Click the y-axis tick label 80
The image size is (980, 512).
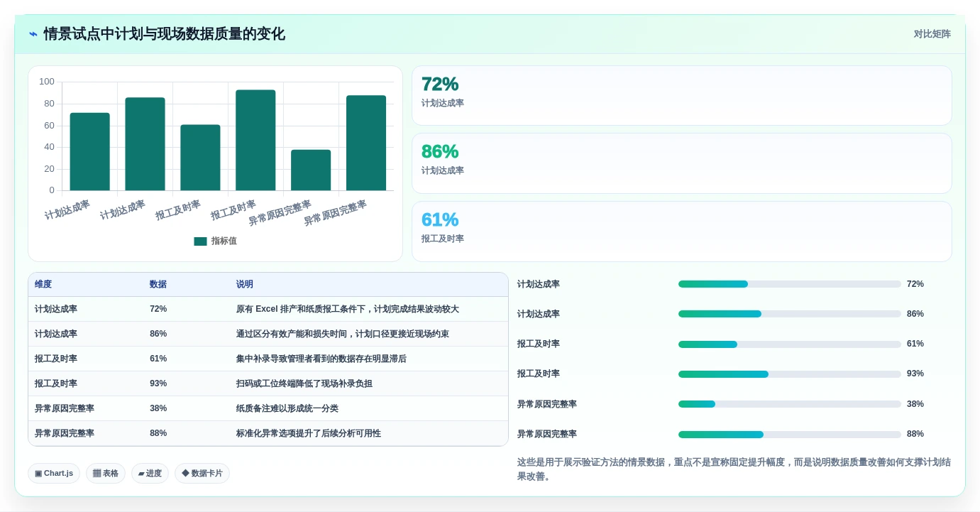click(x=49, y=104)
